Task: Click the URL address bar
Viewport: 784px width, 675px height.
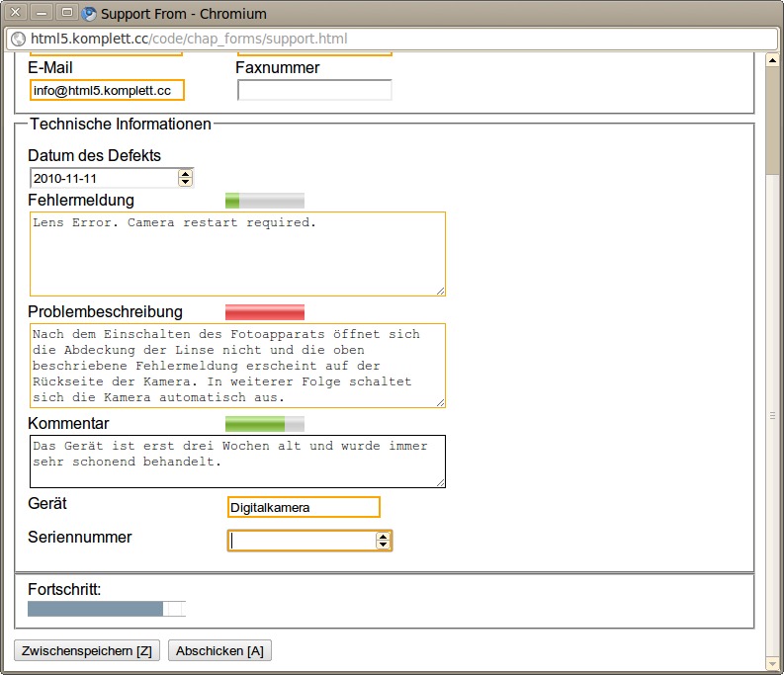Action: click(395, 40)
